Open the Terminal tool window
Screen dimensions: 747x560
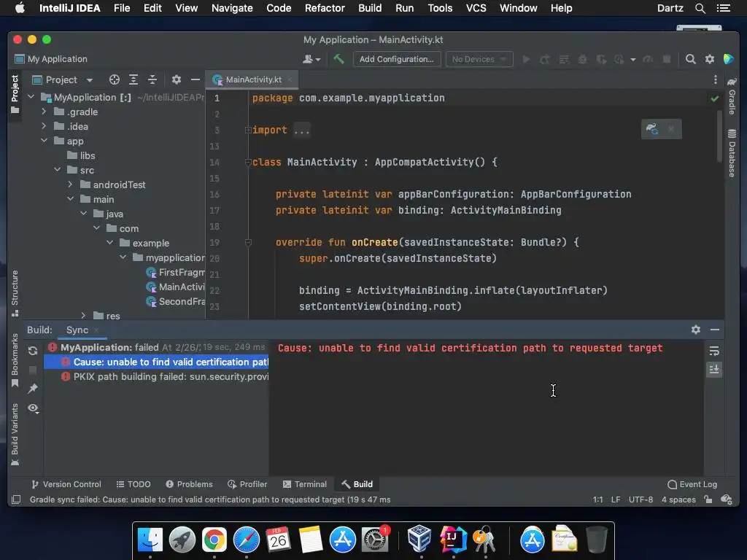305,484
